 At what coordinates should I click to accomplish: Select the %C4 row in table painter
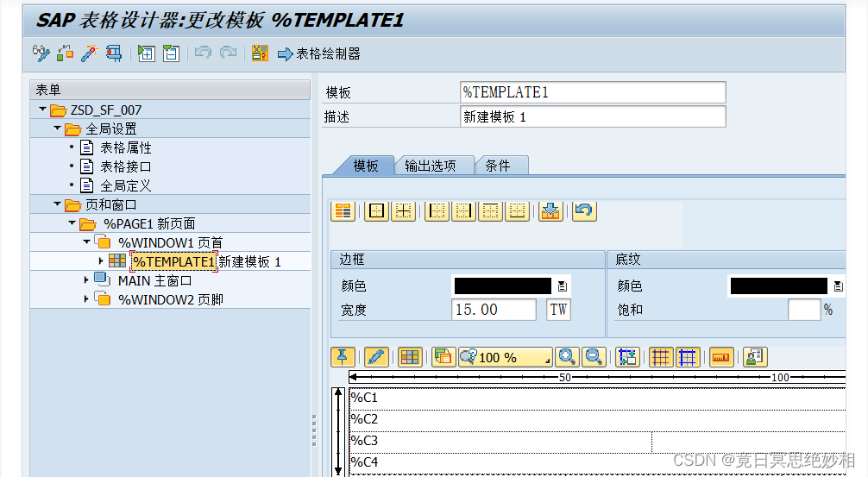coord(597,463)
